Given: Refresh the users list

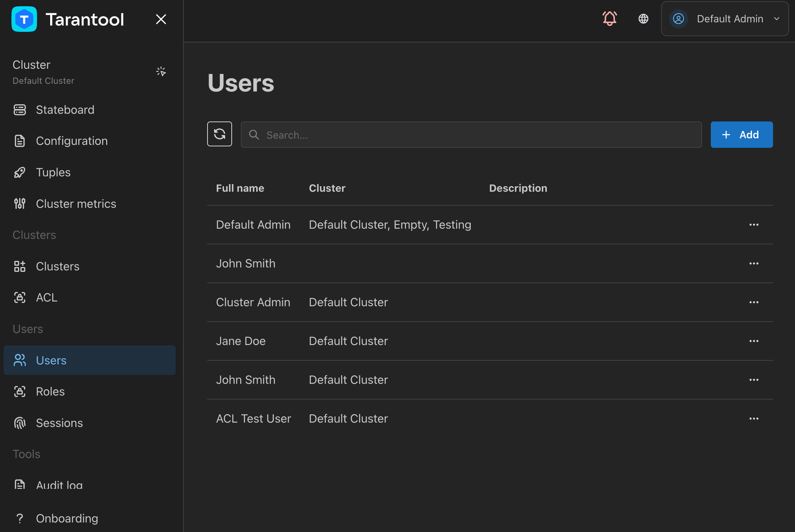Looking at the screenshot, I should pyautogui.click(x=220, y=134).
